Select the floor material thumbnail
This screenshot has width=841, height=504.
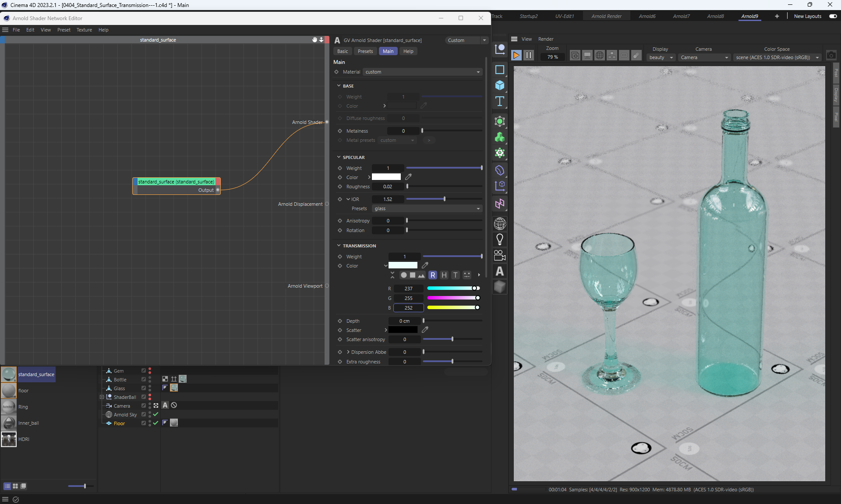pos(9,391)
